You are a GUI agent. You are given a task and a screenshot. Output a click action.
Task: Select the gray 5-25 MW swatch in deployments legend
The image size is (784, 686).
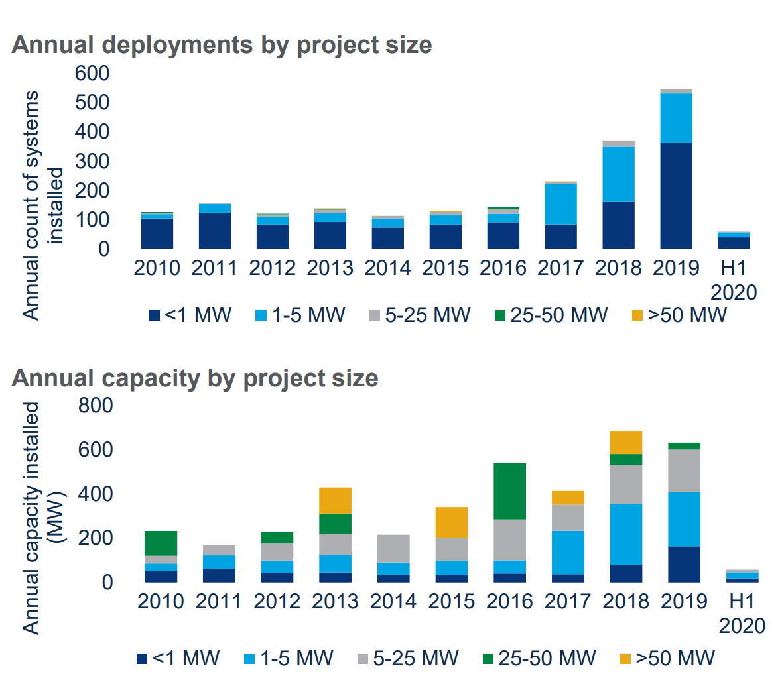375,315
